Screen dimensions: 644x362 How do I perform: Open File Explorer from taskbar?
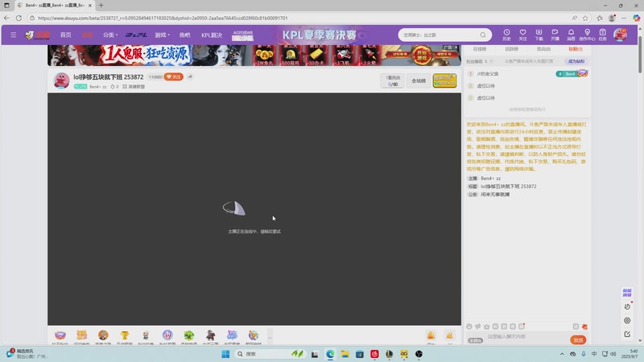[345, 354]
